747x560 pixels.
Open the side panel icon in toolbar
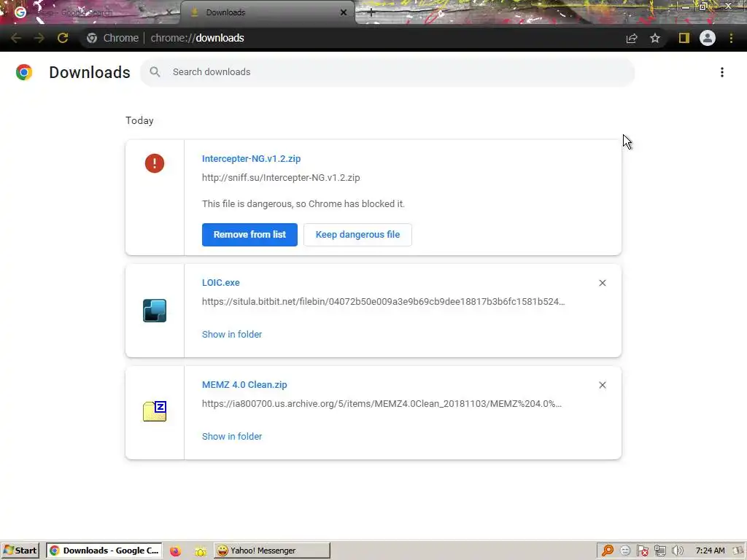pos(684,38)
